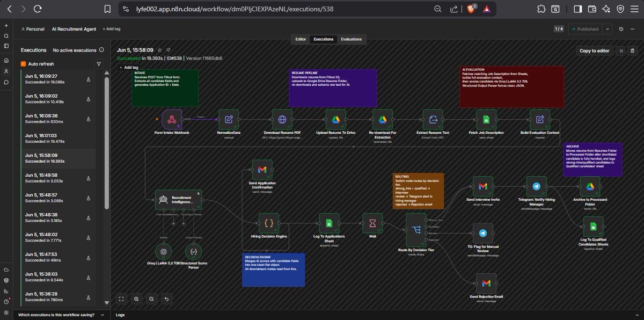Give thumbs down rating to execution
The width and height of the screenshot is (644, 320).
pos(168,49)
